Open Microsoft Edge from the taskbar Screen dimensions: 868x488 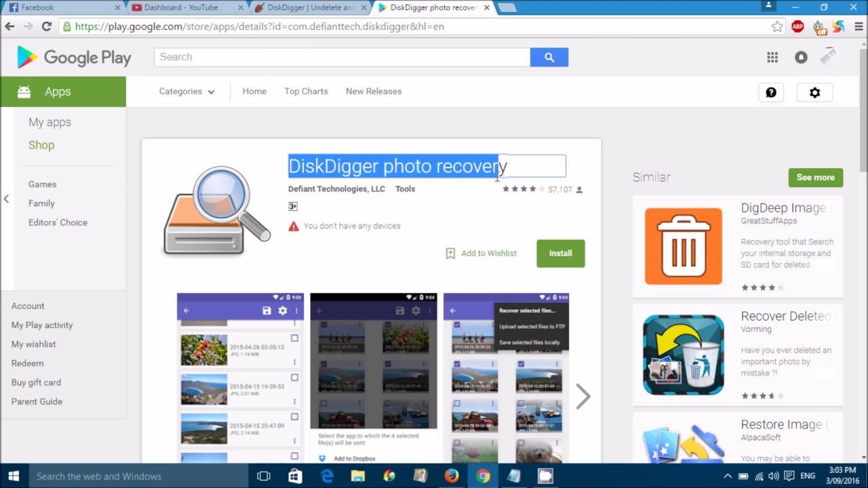click(327, 476)
